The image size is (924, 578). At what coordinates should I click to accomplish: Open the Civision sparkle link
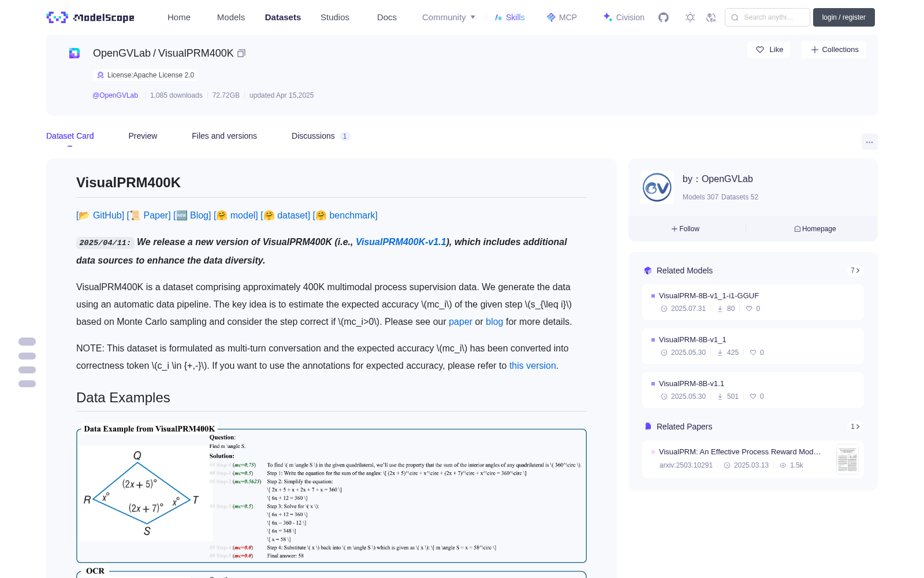pos(624,17)
